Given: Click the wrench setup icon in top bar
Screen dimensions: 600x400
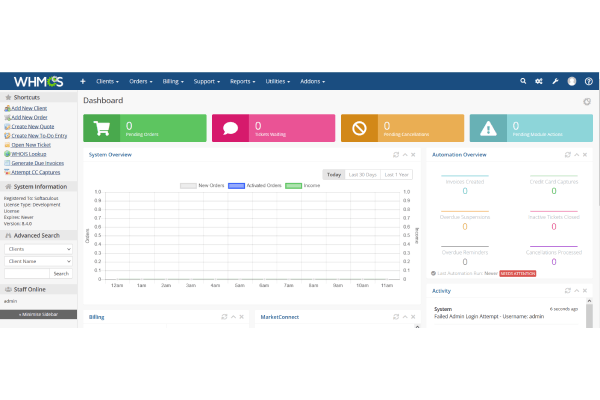Looking at the screenshot, I should pos(540,81).
